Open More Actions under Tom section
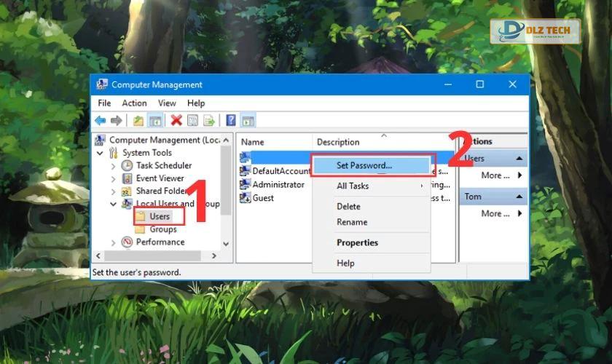This screenshot has height=364, width=612. (501, 213)
